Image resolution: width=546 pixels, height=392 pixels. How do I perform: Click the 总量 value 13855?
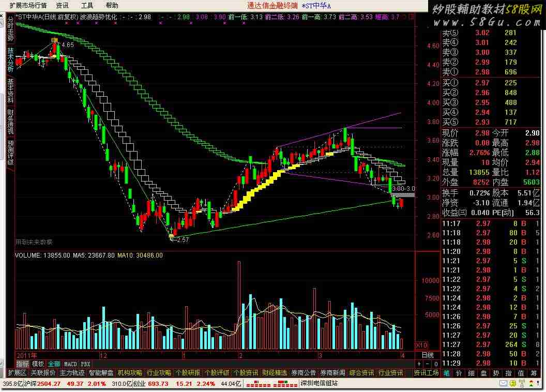click(479, 172)
